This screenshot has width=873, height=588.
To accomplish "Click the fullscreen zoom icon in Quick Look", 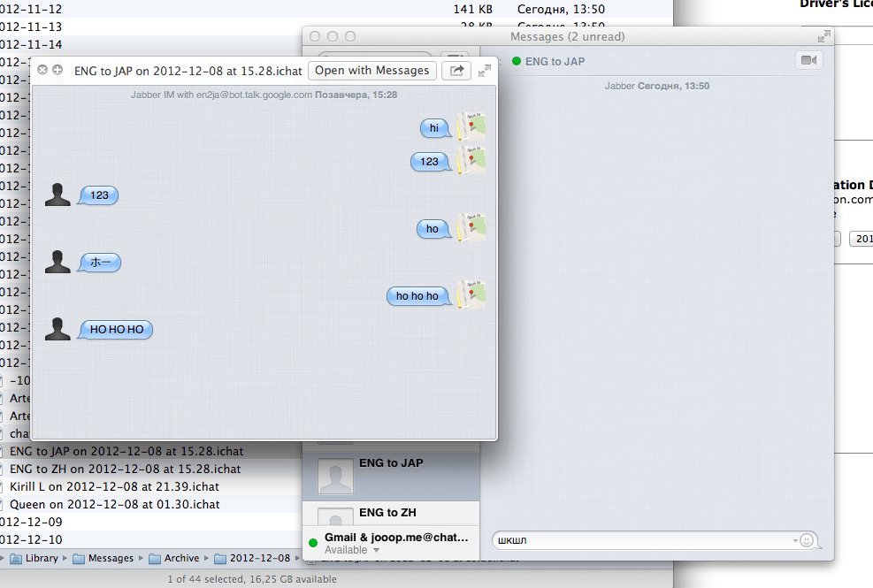I will (x=485, y=70).
